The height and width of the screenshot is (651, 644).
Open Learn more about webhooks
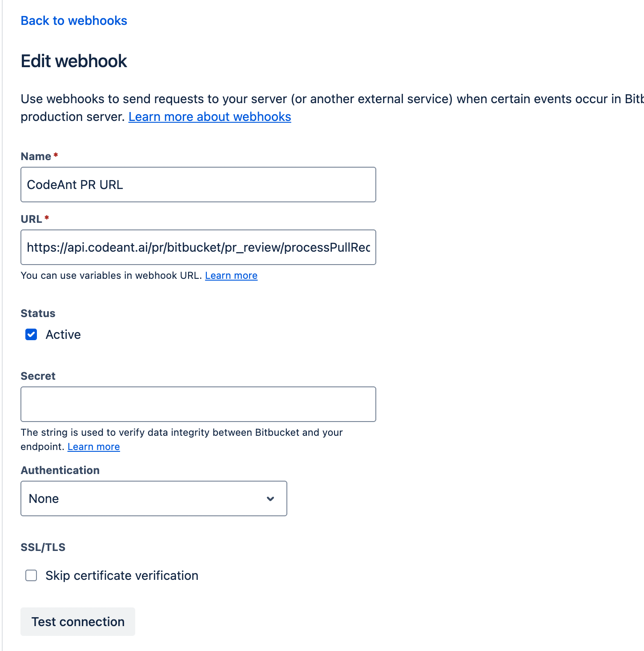click(x=209, y=117)
